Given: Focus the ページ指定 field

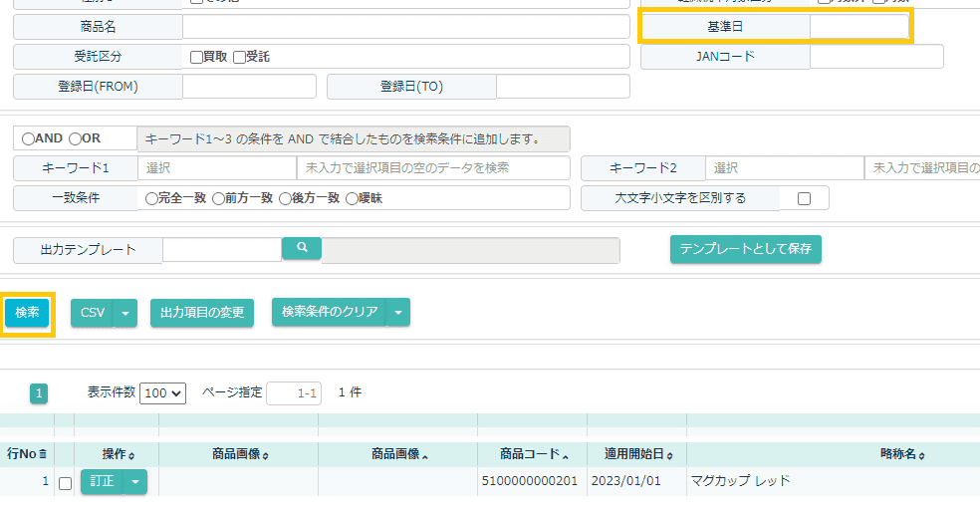Looking at the screenshot, I should point(294,393).
